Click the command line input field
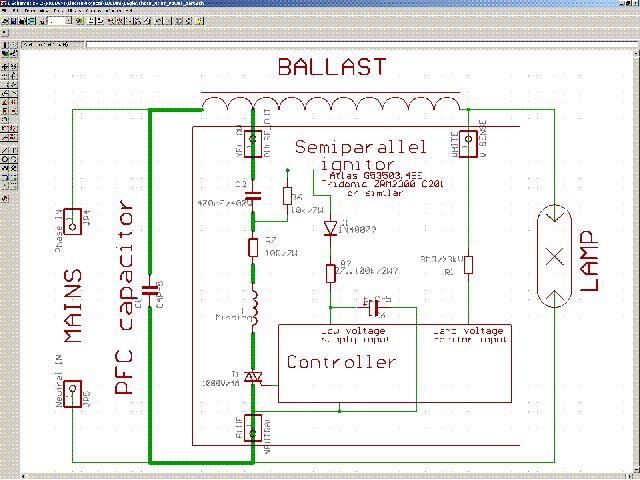 click(x=361, y=44)
